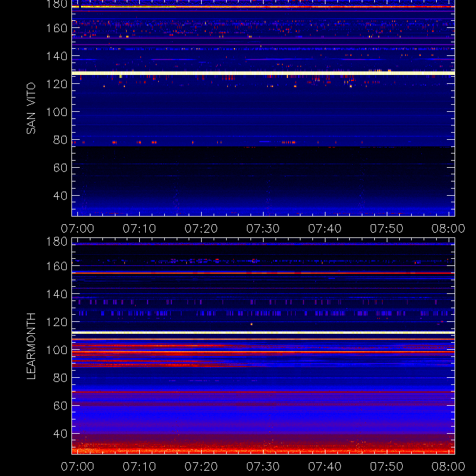476x476 pixels.
Task: Pick the 08:00 time label under Learmonth plot
Action: (x=449, y=466)
